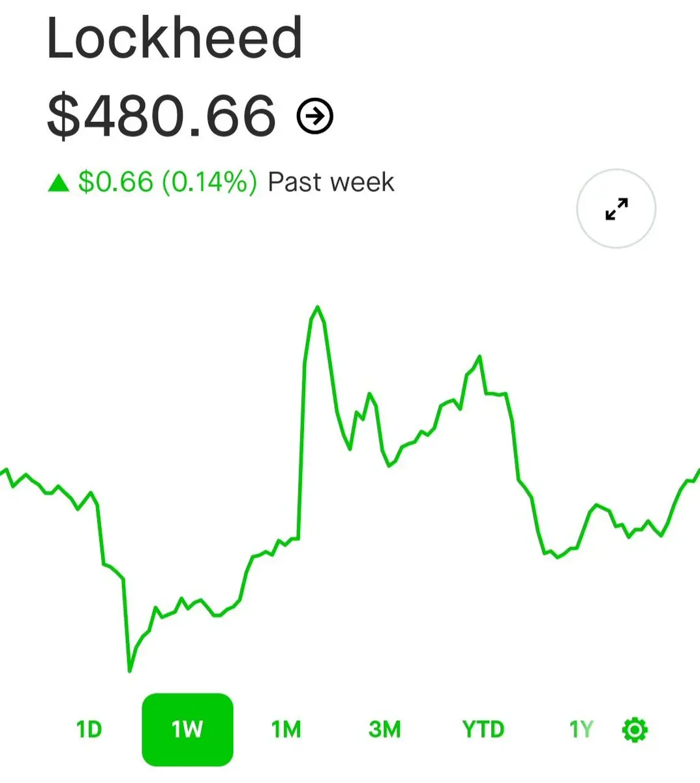
Task: Tap the circled arrow beside $480.66
Action: pos(315,117)
